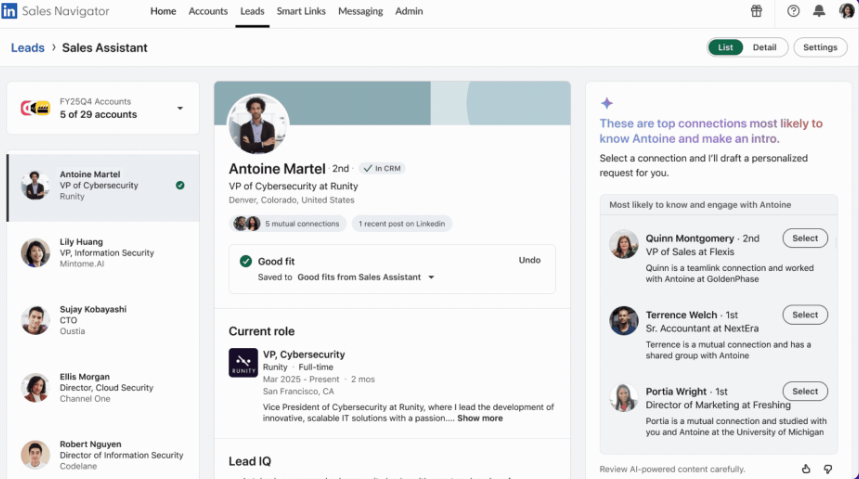Click the 5 mutual connections pill
This screenshot has height=479, width=859.
pyautogui.click(x=288, y=224)
